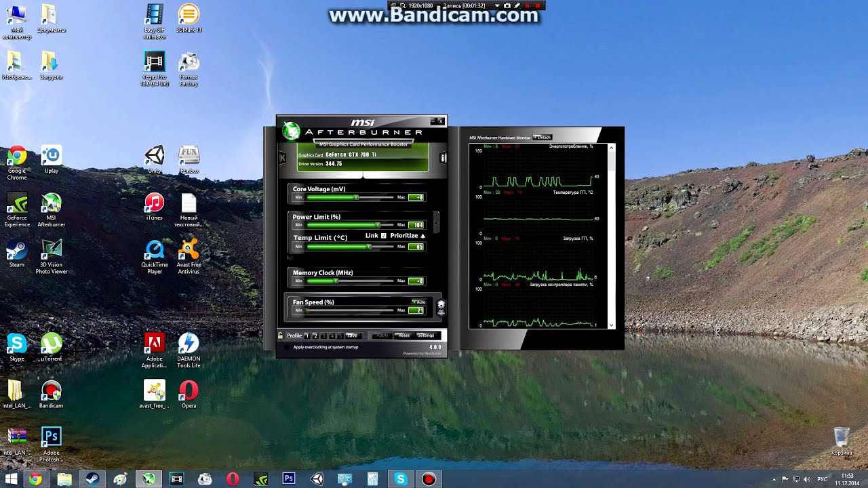
Task: Open DAEMON Tools Lite desktop shortcut
Action: 189,351
